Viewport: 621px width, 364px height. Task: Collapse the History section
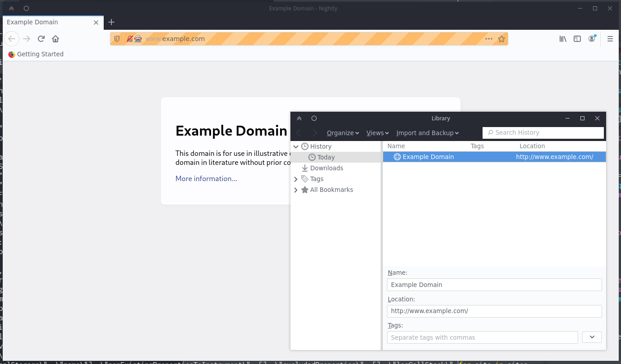[x=296, y=146]
